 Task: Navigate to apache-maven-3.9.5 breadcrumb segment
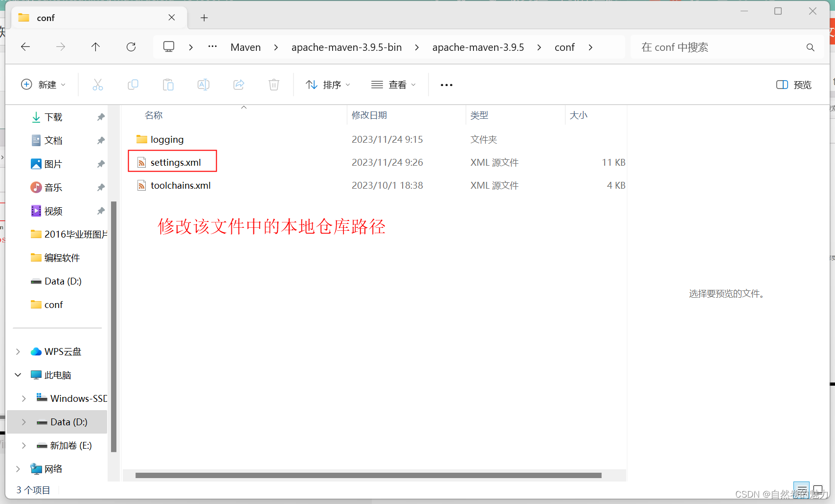coord(478,47)
